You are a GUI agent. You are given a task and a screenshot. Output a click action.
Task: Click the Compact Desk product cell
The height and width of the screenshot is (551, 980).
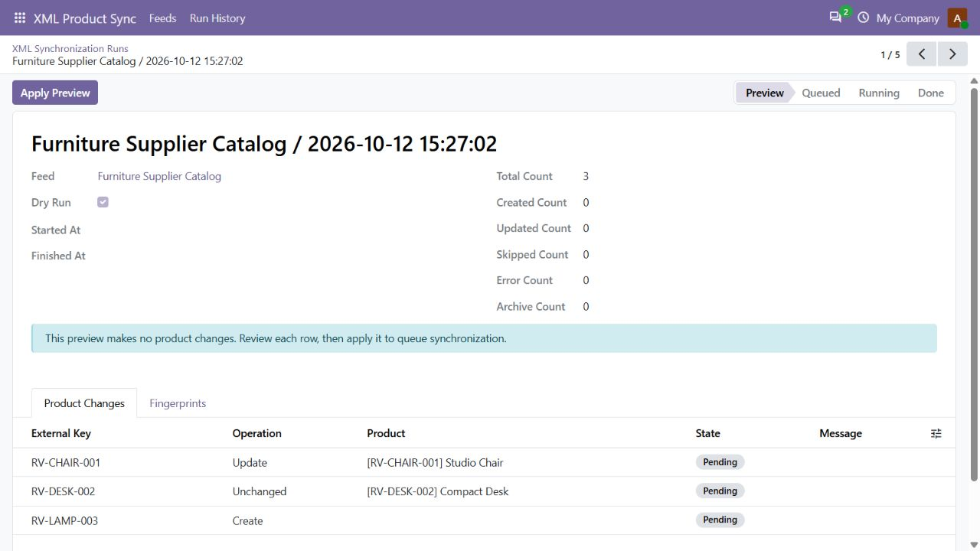(x=438, y=491)
